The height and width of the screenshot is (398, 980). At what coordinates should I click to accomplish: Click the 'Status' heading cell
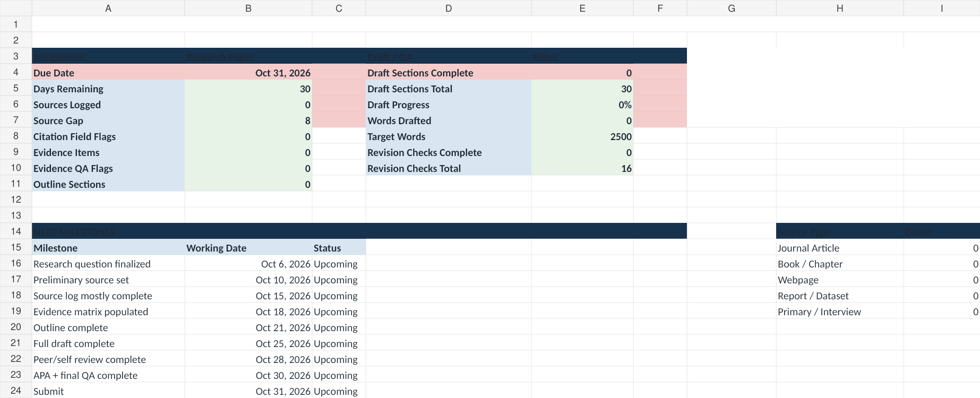coord(339,248)
